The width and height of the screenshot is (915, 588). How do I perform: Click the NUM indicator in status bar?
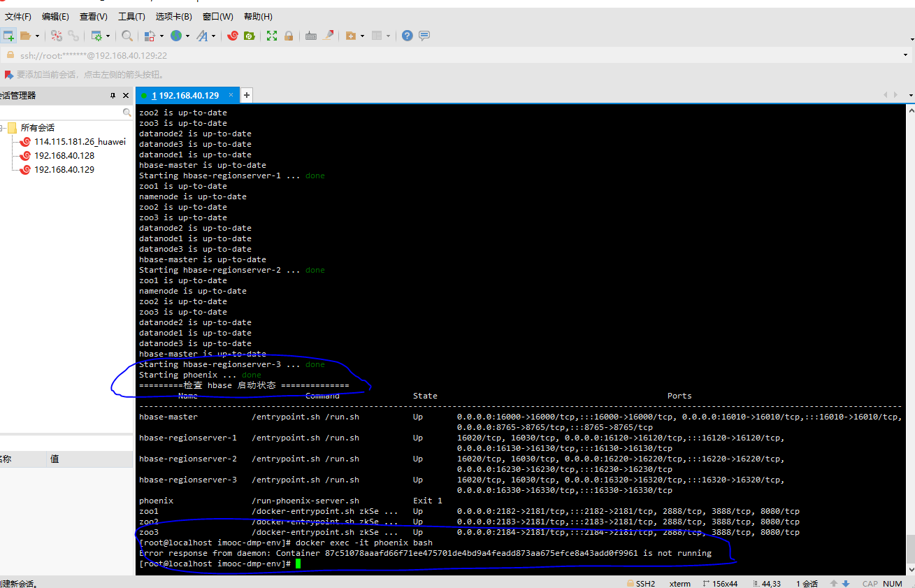tap(893, 583)
